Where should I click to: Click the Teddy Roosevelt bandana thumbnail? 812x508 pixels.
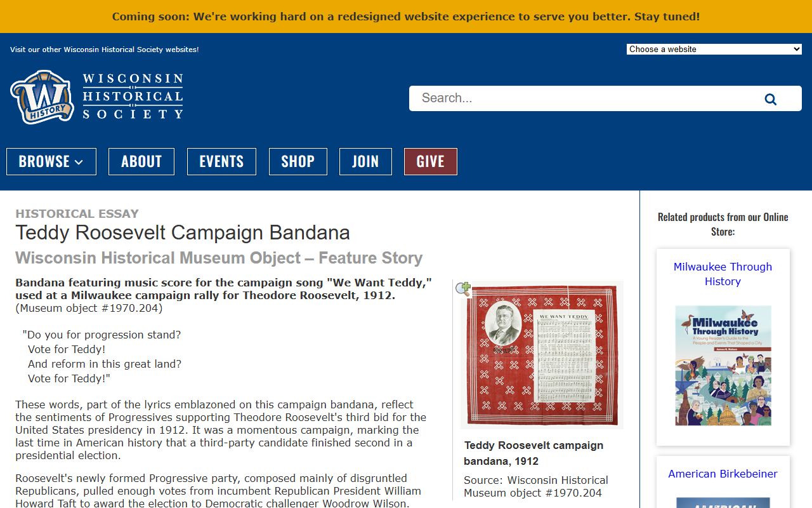[x=542, y=354]
